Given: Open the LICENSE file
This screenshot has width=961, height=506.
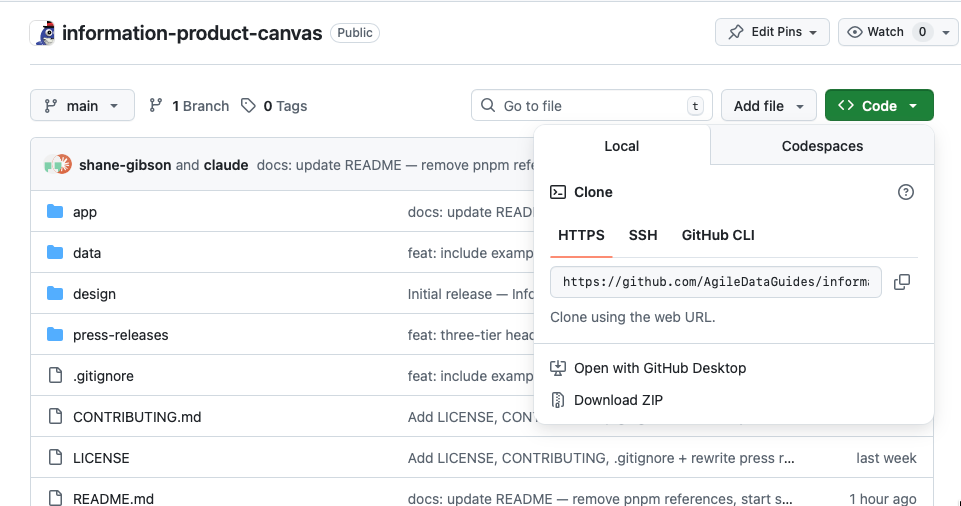Looking at the screenshot, I should coord(101,458).
